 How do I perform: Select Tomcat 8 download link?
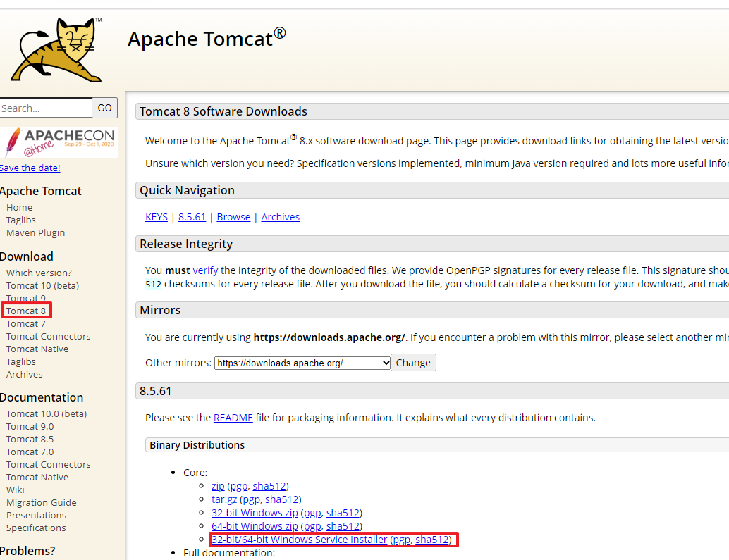tap(26, 311)
